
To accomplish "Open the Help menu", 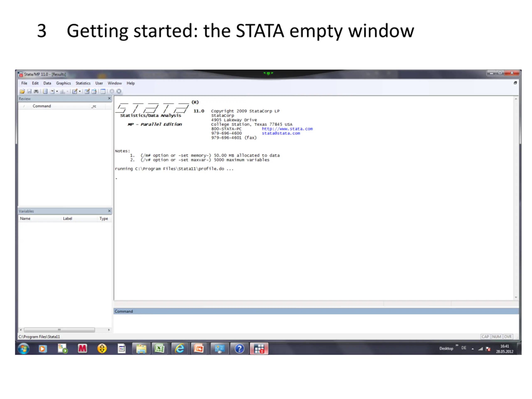I will click(x=131, y=83).
